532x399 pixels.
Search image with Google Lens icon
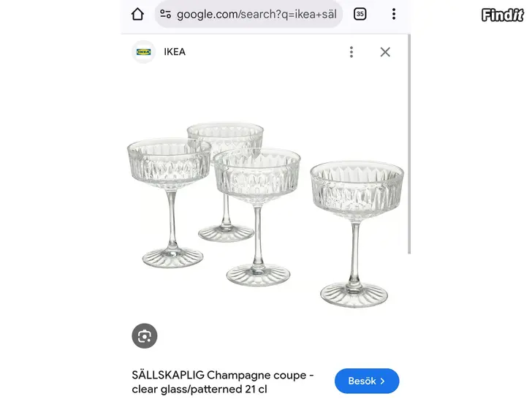tap(145, 336)
